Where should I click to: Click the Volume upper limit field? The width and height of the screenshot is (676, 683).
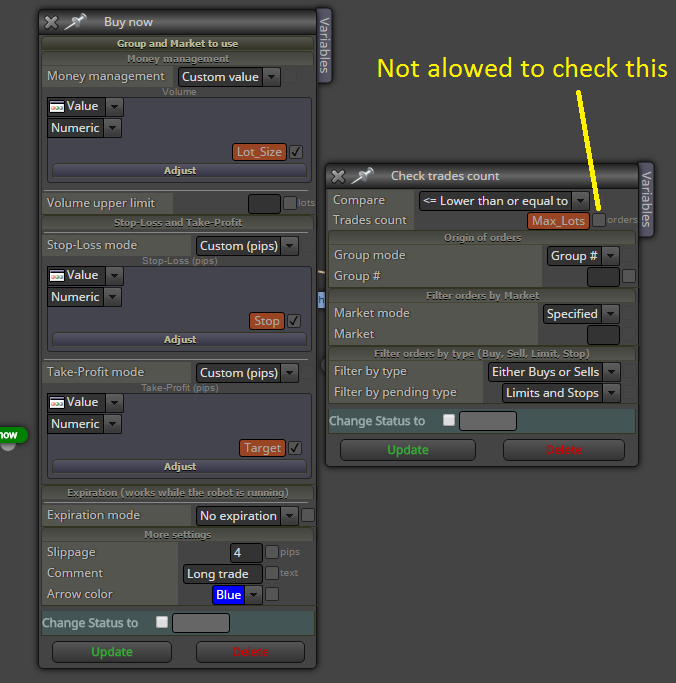pos(264,204)
